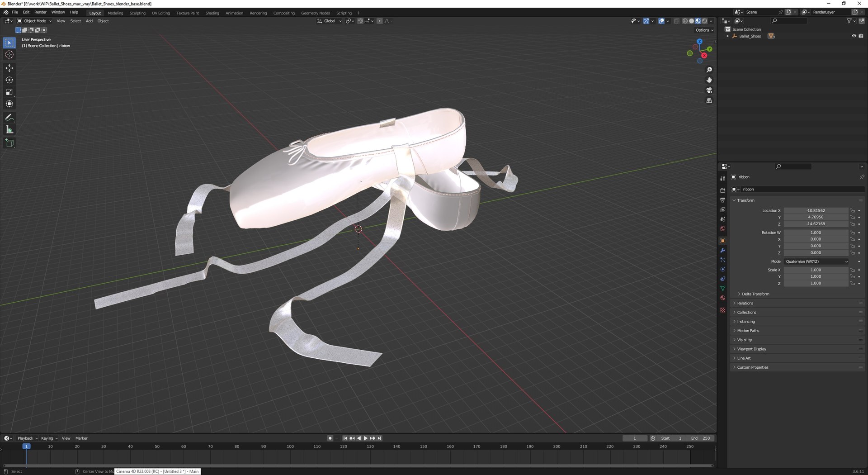Screen dimensions: 868x475
Task: Open the rotation Mode Quaternion dropdown
Action: [816, 261]
